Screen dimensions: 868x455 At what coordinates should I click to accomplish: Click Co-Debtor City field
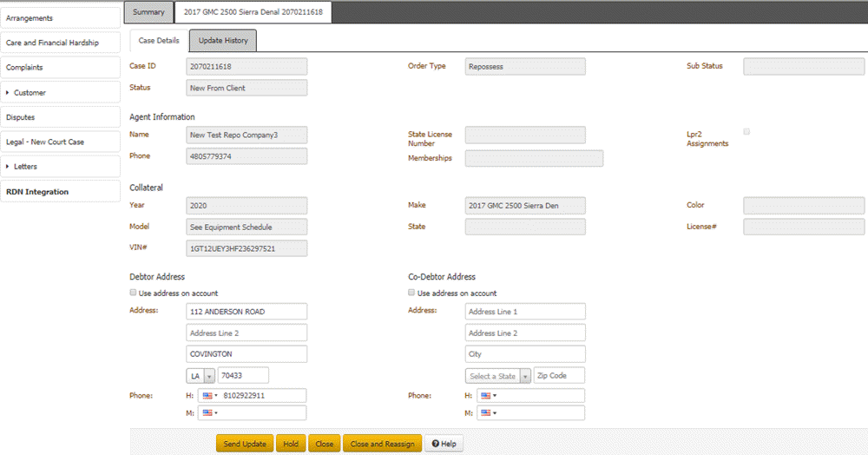[x=525, y=354]
